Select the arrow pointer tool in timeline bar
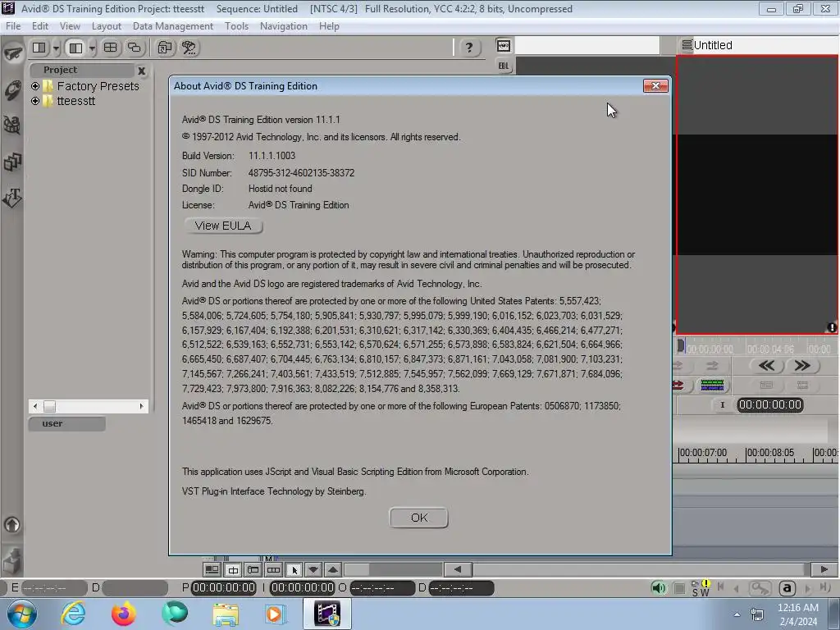The image size is (840, 630). pyautogui.click(x=294, y=570)
